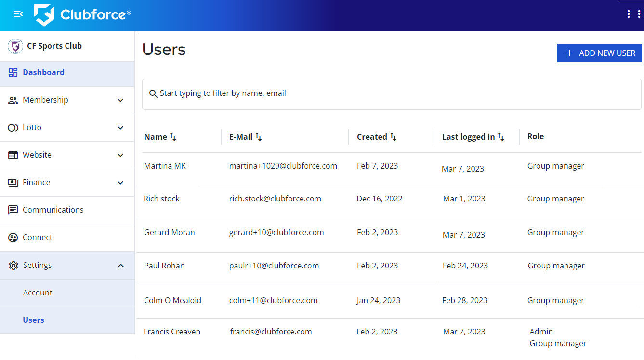Click the Users page heading
The width and height of the screenshot is (644, 360).
(164, 50)
